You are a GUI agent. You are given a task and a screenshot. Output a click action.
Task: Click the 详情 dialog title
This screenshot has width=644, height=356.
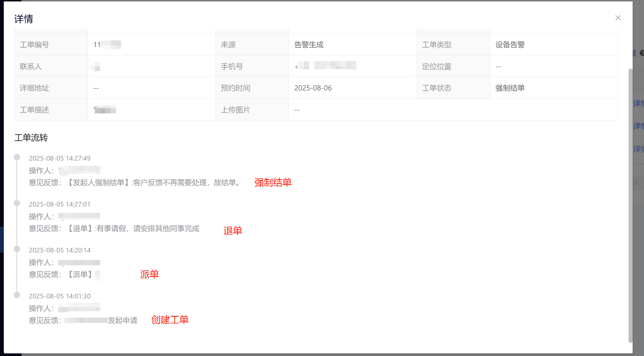pos(24,19)
